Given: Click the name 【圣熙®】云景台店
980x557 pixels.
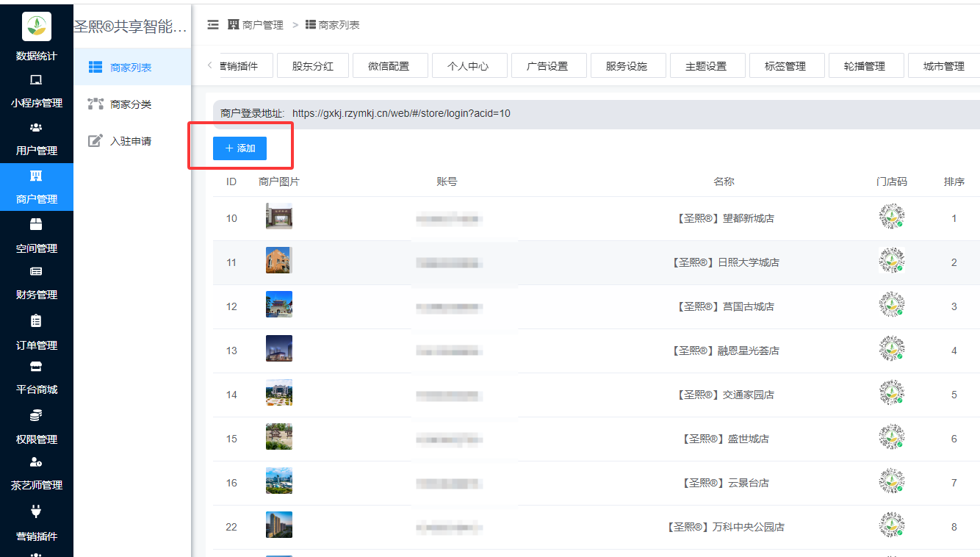Looking at the screenshot, I should tap(724, 483).
